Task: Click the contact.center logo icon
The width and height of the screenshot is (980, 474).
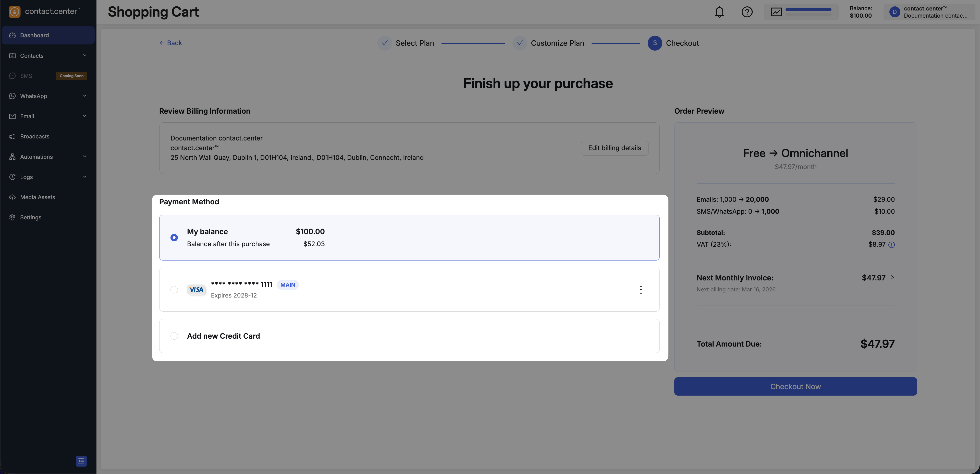Action: (15, 11)
